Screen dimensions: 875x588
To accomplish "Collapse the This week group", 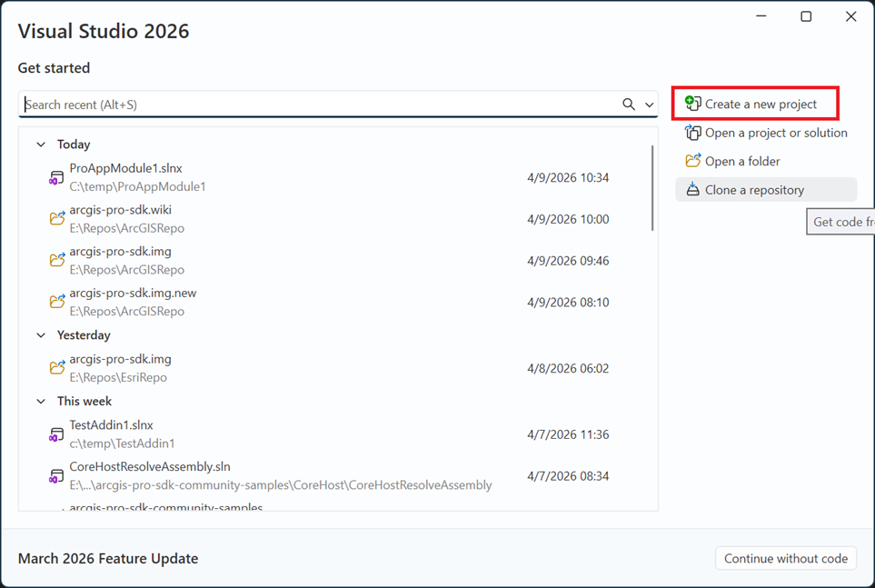I will click(x=41, y=402).
